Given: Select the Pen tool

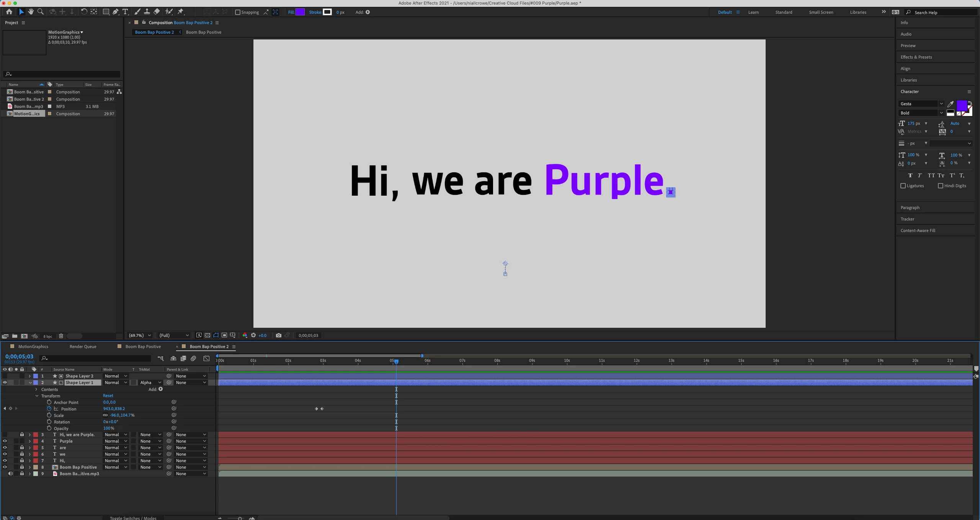Looking at the screenshot, I should [115, 12].
